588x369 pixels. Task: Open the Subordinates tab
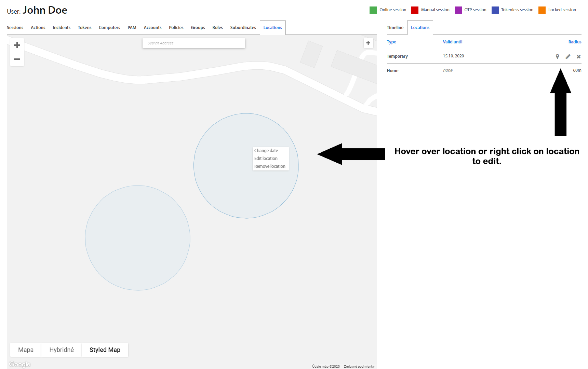[243, 28]
